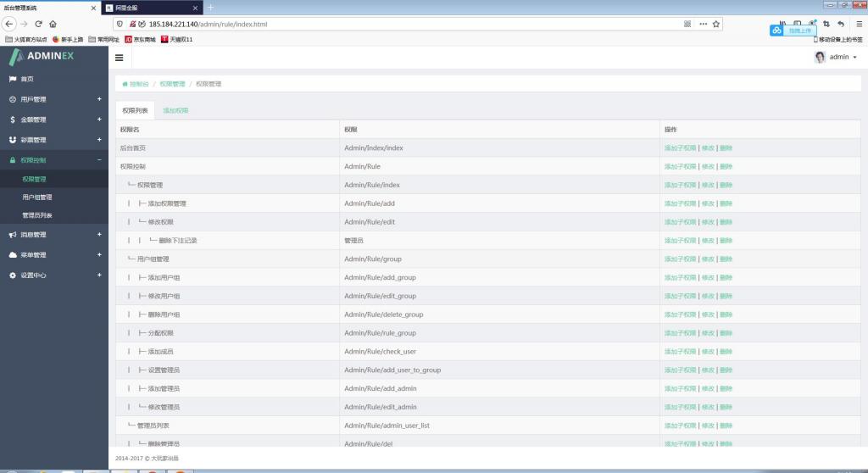Click the hamburger sidebar toggle icon
The height and width of the screenshot is (473, 868).
119,58
